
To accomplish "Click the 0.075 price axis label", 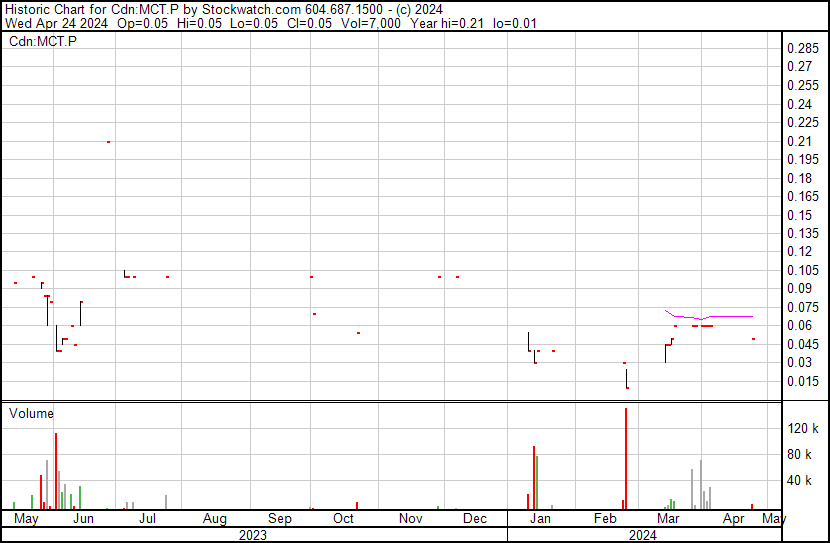I will pos(802,307).
